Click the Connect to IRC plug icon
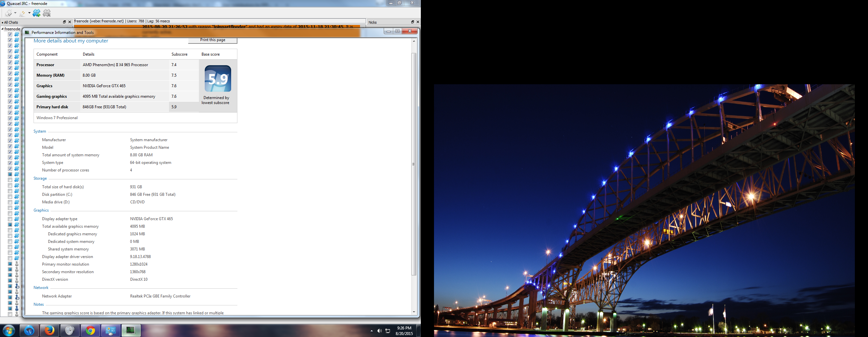The image size is (868, 337). 9,13
